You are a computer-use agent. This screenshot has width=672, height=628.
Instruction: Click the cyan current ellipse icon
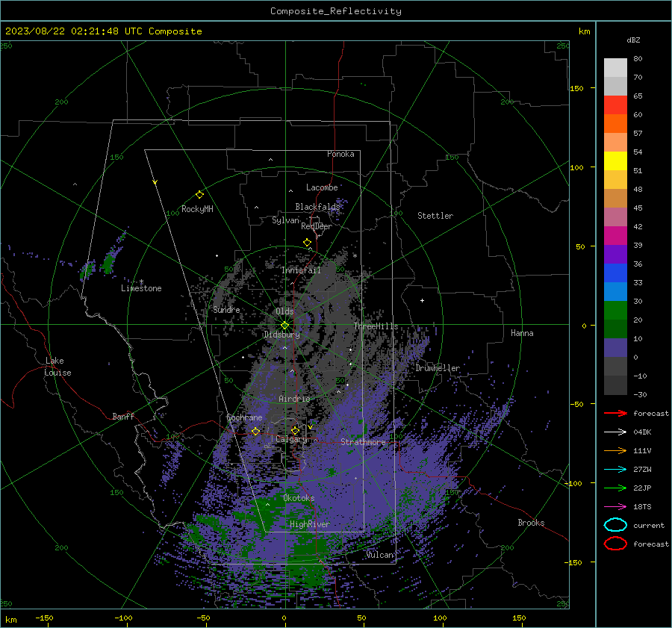click(615, 525)
